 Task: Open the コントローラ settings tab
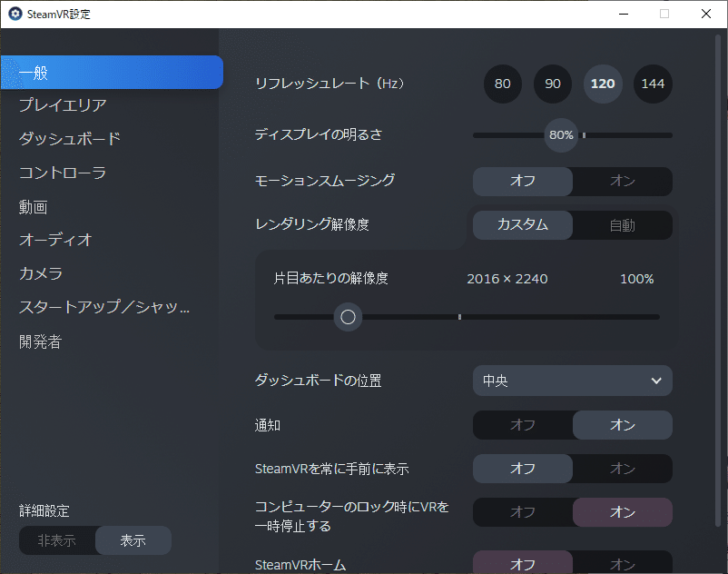coord(63,173)
